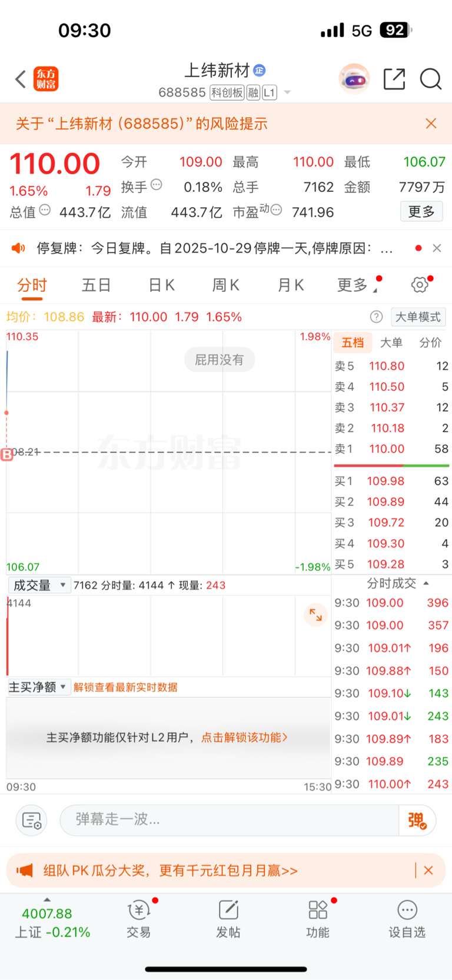Image resolution: width=452 pixels, height=980 pixels.
Task: Tap the share/export icon
Action: click(394, 79)
